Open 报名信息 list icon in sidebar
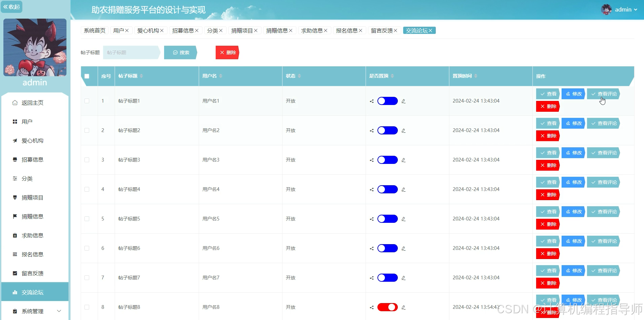The image size is (644, 320). 15,254
